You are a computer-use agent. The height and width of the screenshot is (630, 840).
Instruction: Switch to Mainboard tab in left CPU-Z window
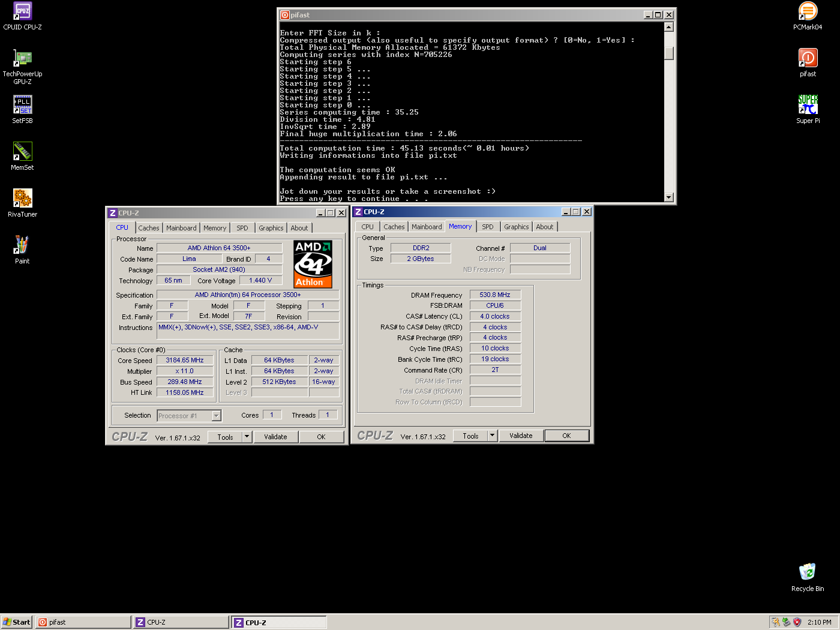[181, 228]
